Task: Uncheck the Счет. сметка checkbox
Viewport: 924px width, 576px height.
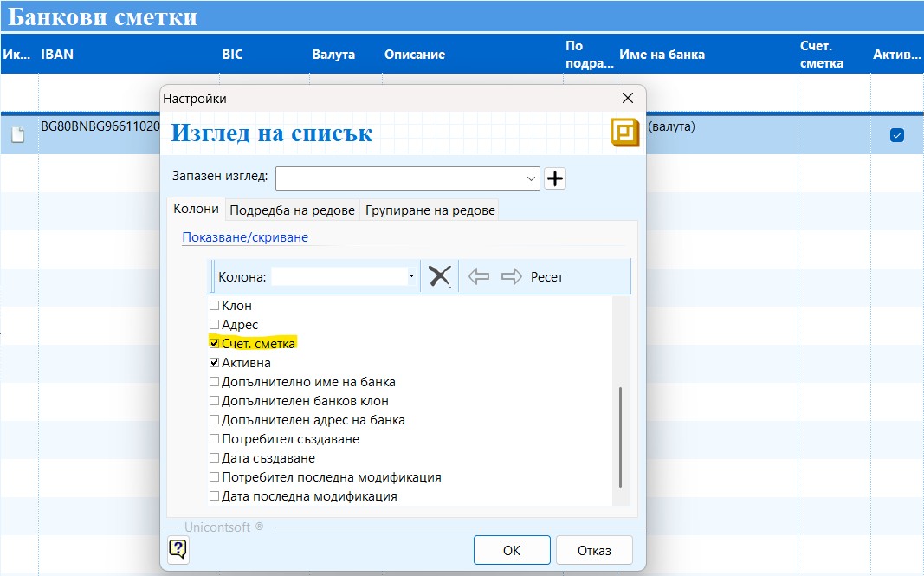Action: 215,343
